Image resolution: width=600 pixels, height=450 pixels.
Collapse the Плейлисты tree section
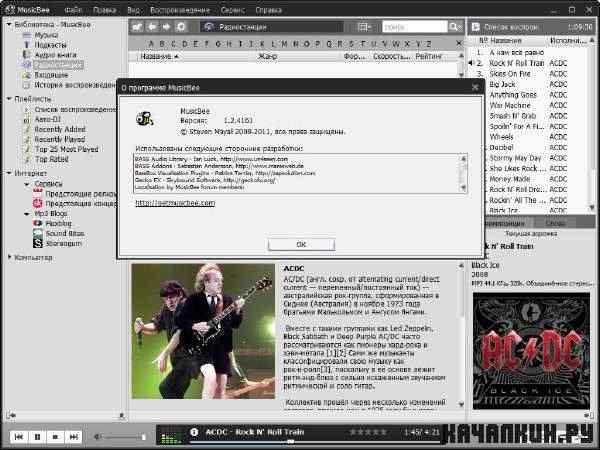point(9,99)
